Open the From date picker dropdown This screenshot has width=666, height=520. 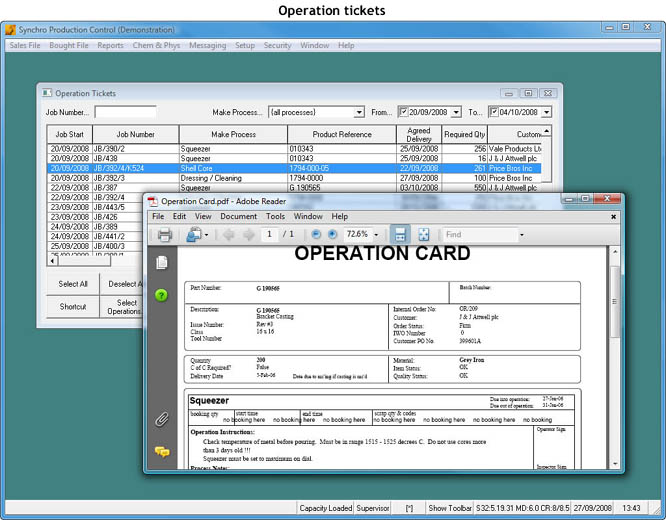click(456, 112)
